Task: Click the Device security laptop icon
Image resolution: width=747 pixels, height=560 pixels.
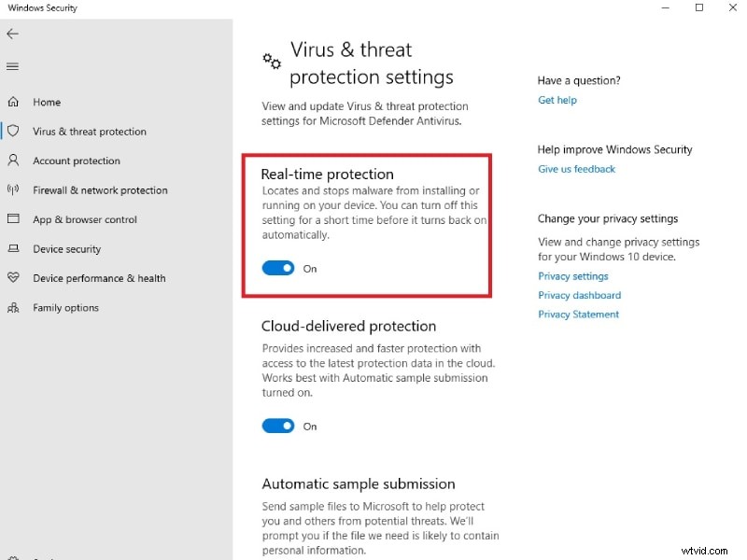Action: click(x=13, y=249)
